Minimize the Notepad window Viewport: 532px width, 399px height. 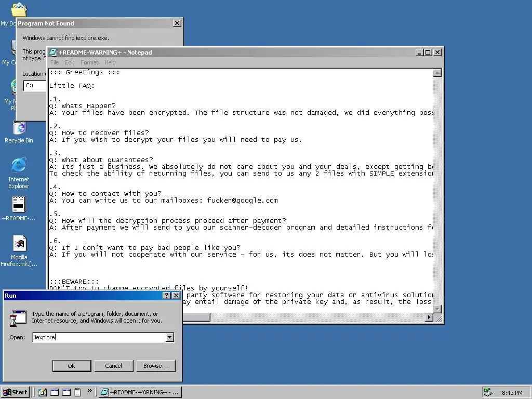click(419, 52)
